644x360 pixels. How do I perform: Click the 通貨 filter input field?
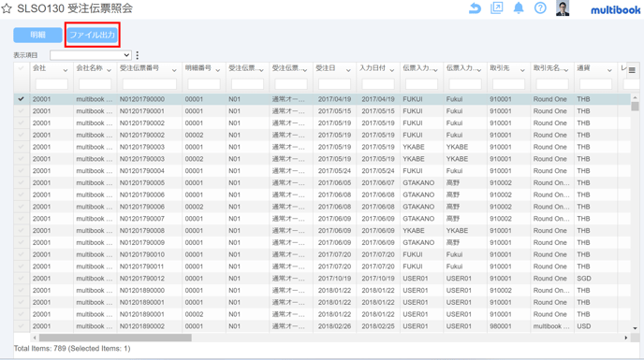tap(595, 84)
